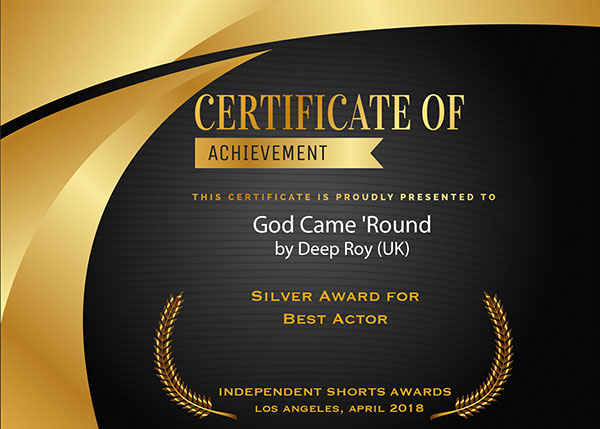Select 'SILVER AWARD FOR' text
The width and height of the screenshot is (600, 429).
(x=335, y=296)
